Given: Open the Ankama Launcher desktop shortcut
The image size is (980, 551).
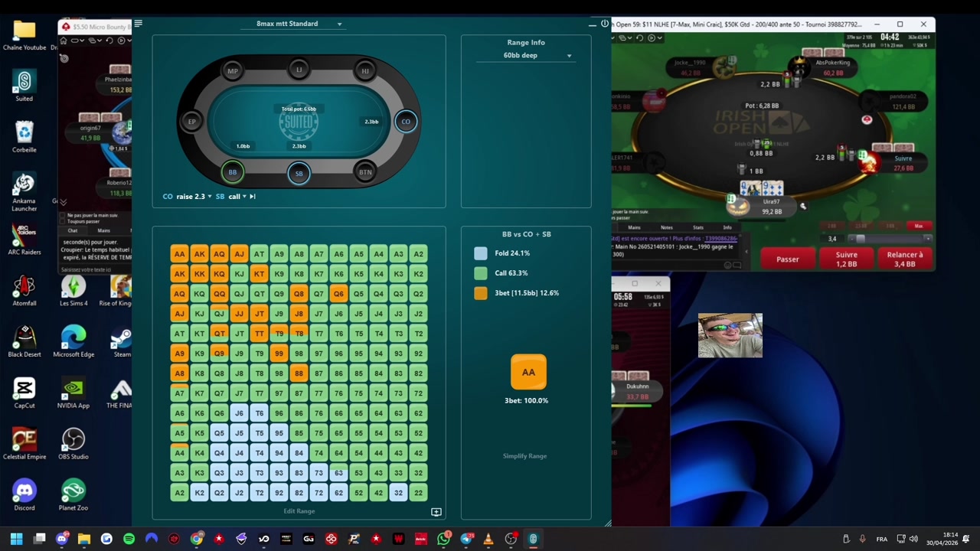Looking at the screenshot, I should tap(24, 193).
